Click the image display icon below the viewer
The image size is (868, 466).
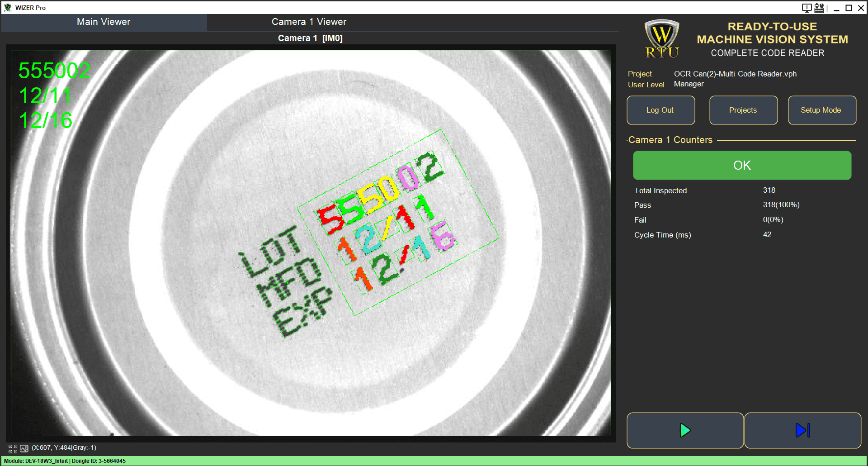pyautogui.click(x=24, y=448)
